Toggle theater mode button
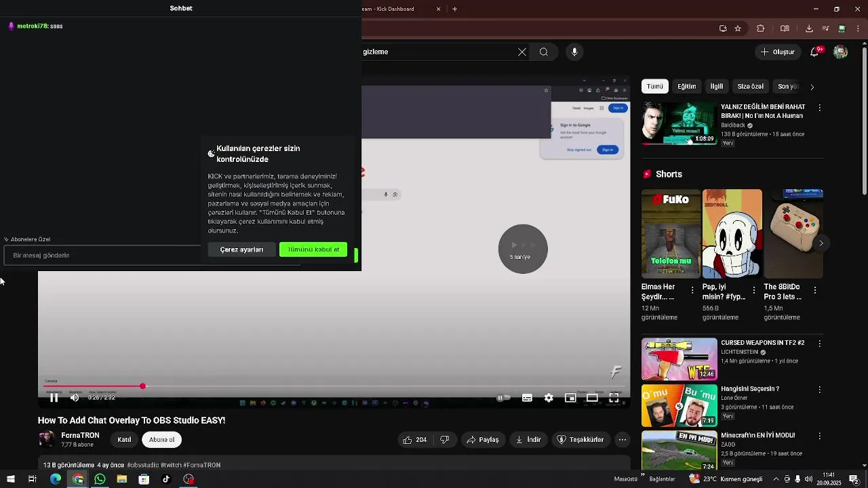Screen dimensions: 868x488 click(x=592, y=398)
